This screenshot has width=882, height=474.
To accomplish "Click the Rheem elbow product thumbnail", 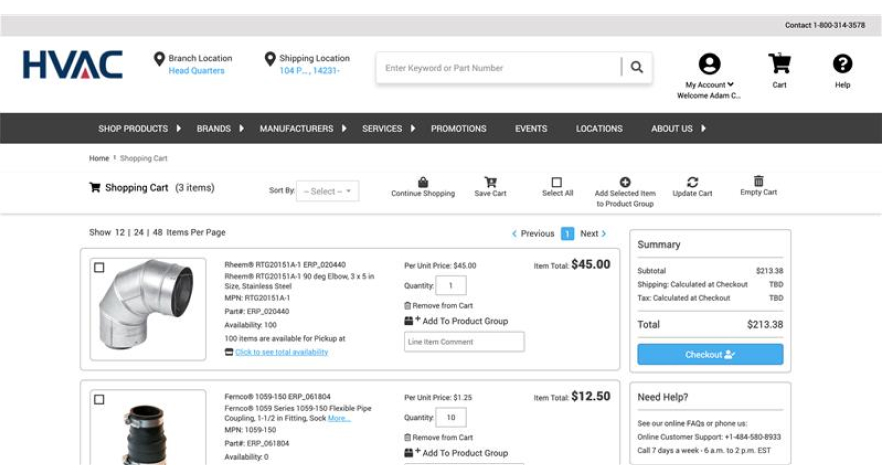I will (x=148, y=304).
